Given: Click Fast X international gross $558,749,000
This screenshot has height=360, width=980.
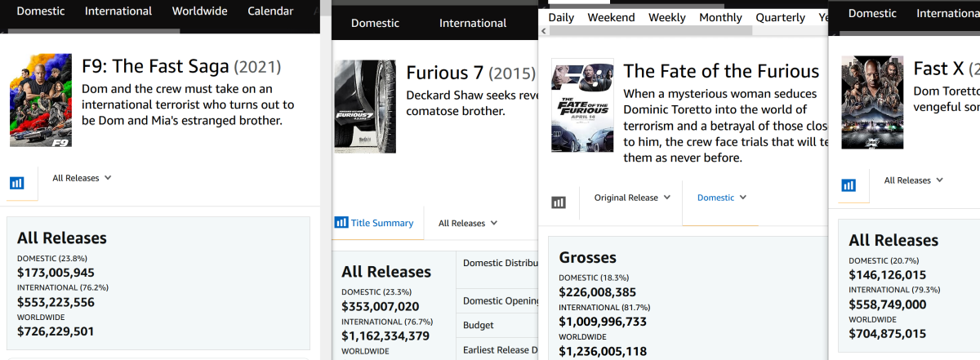Looking at the screenshot, I should coord(888,304).
